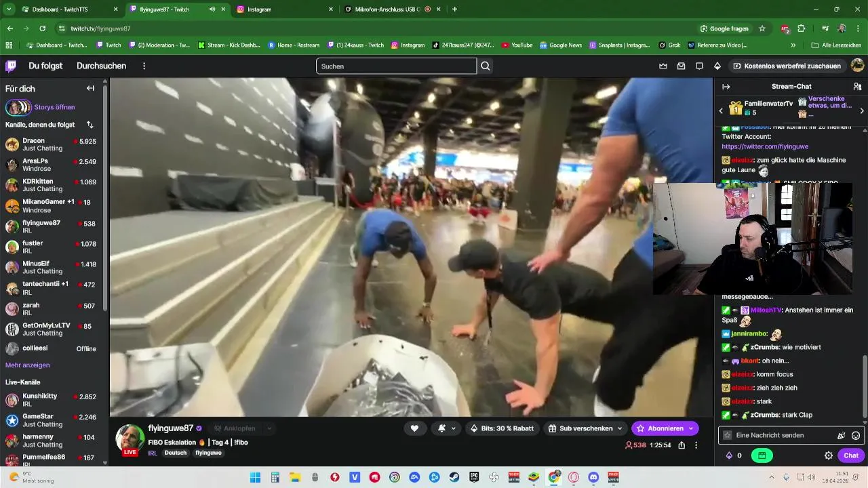Bookmark this page with star icon

click(x=762, y=28)
